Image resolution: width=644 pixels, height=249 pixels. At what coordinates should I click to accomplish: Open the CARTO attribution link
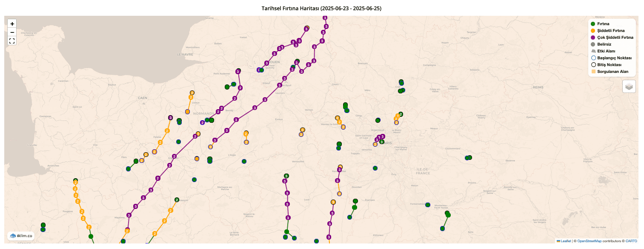tap(631, 241)
